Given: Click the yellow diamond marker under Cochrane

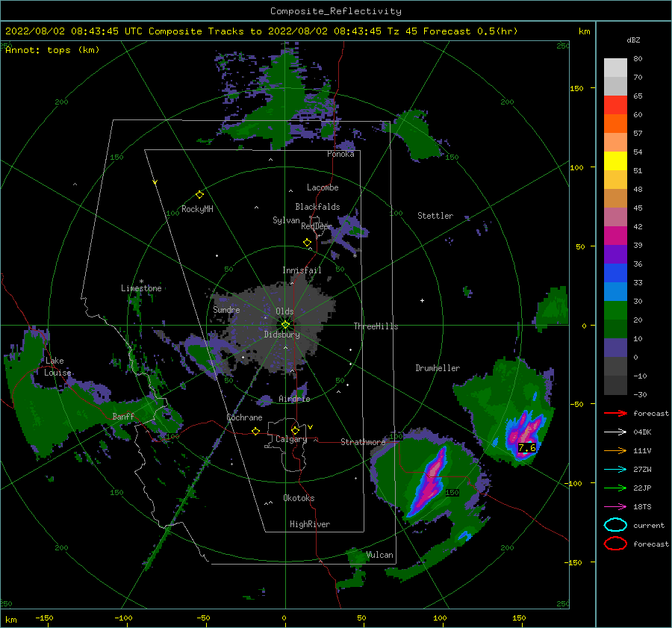Looking at the screenshot, I should pyautogui.click(x=255, y=431).
